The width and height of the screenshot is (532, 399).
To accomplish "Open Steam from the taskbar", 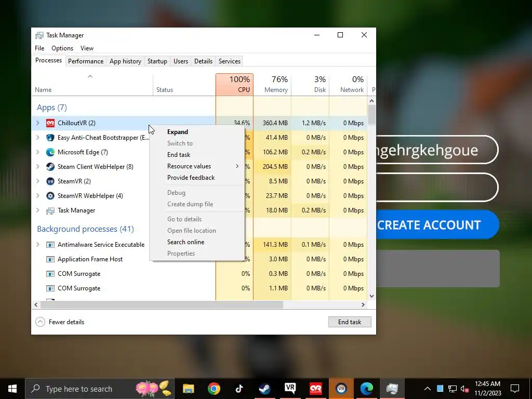I will coord(264,389).
